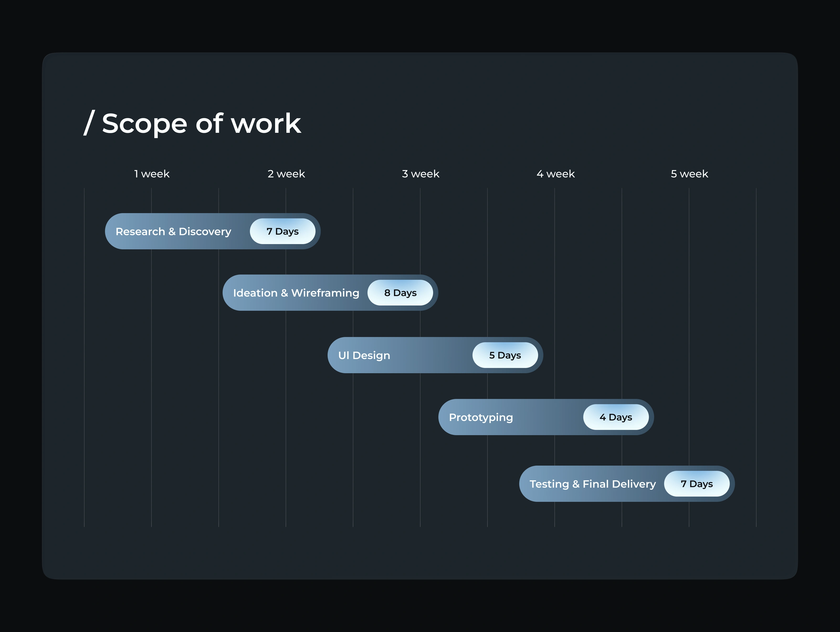Click the UI Design timeline bar

(x=435, y=355)
